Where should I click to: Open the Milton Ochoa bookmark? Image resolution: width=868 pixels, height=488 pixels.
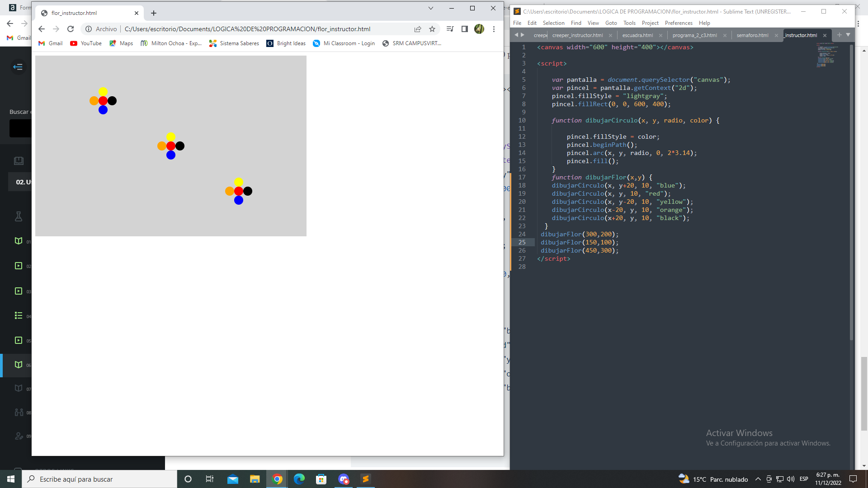[171, 43]
